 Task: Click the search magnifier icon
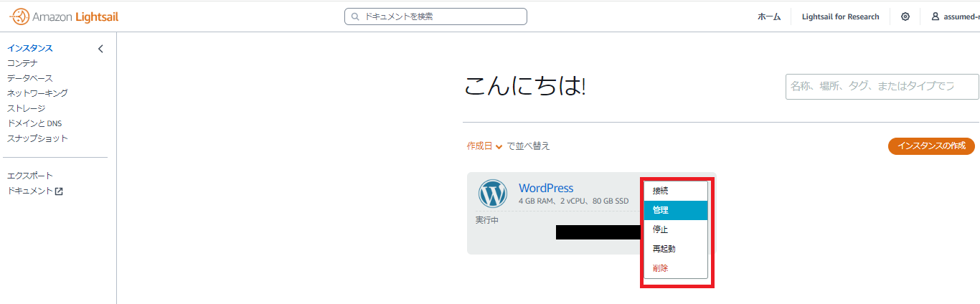tap(357, 16)
